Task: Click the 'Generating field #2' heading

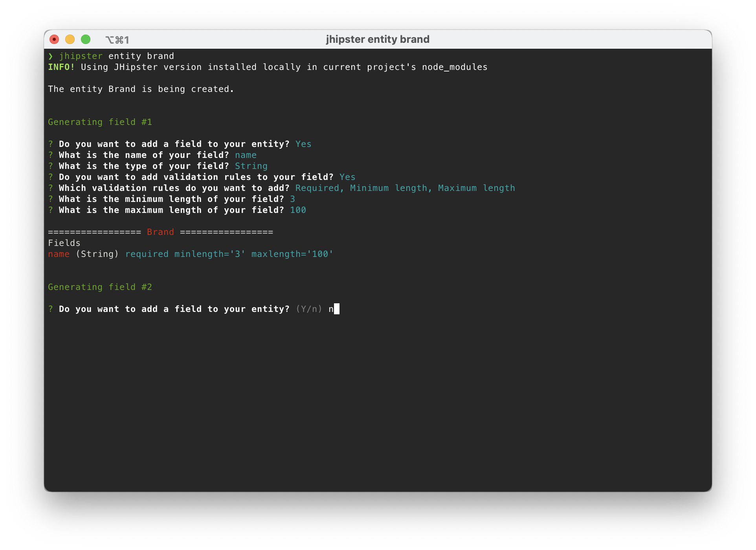Action: (x=100, y=287)
